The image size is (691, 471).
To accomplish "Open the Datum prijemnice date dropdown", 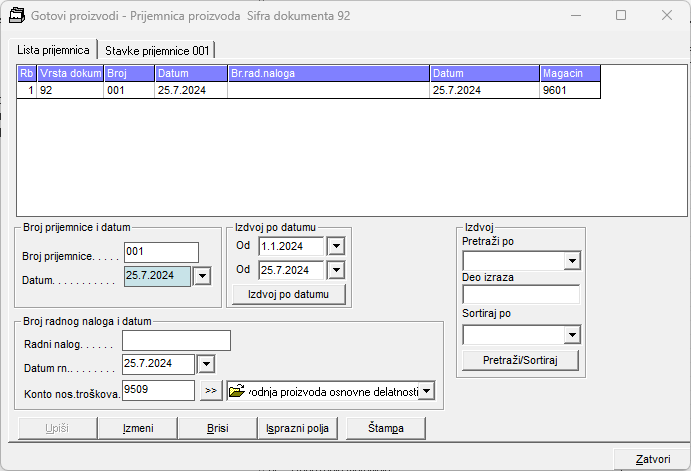I will 202,276.
